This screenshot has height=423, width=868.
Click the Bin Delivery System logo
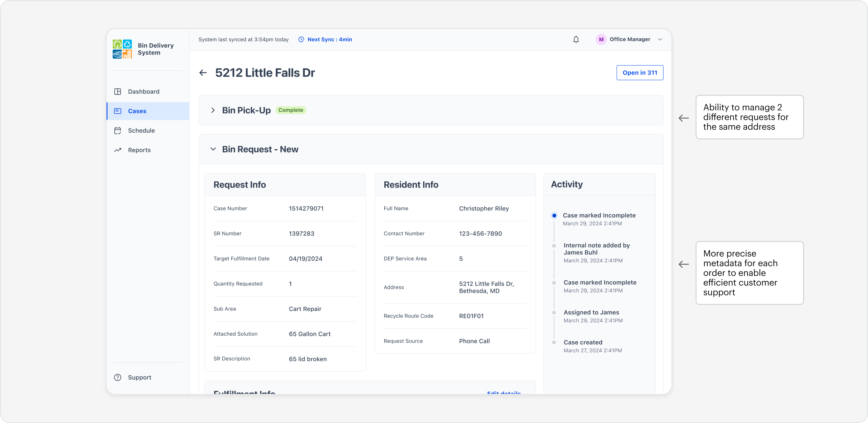tap(122, 49)
